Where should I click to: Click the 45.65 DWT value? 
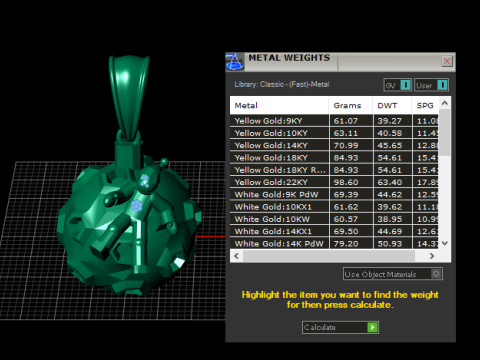(389, 145)
